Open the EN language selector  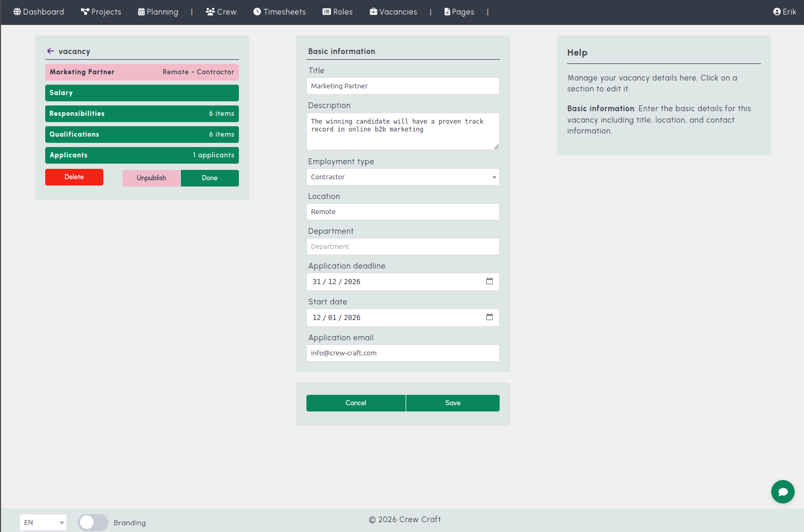click(43, 522)
